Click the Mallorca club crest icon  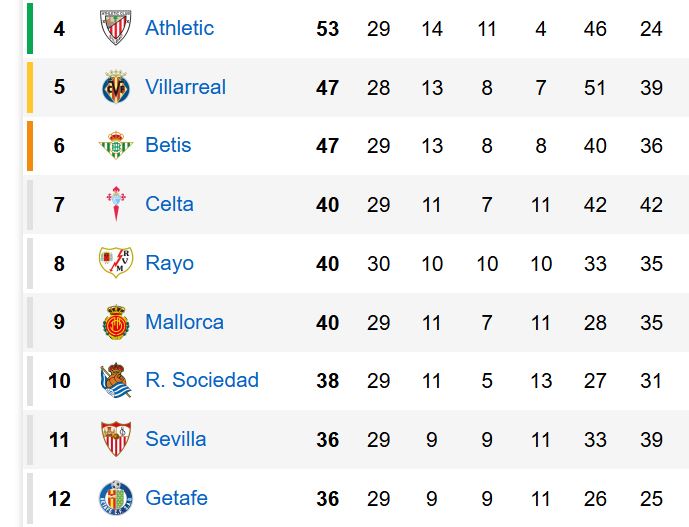tap(116, 322)
